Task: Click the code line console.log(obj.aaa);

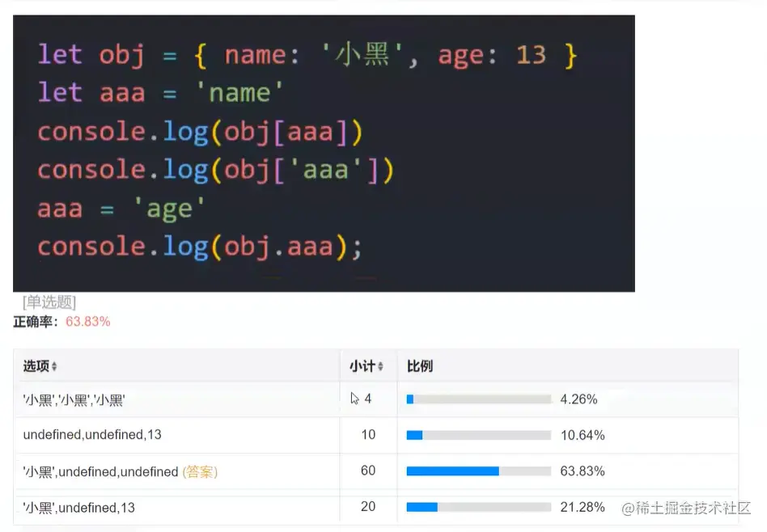Action: (x=200, y=247)
